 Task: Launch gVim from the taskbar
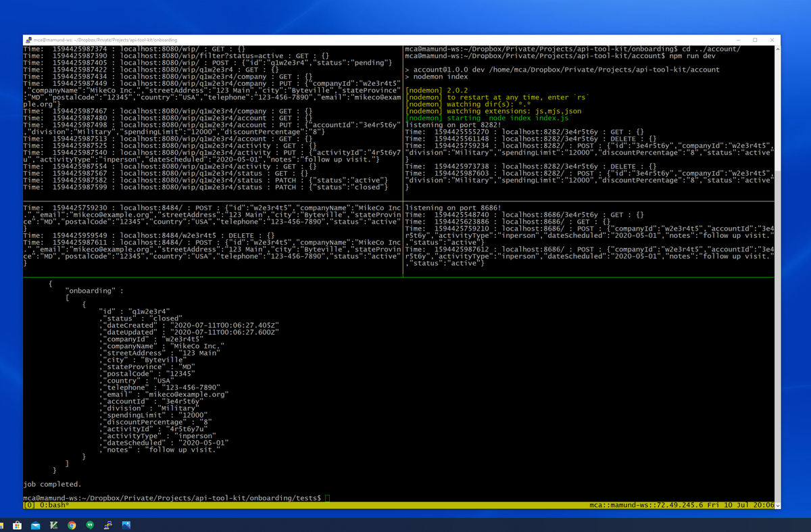[53, 525]
